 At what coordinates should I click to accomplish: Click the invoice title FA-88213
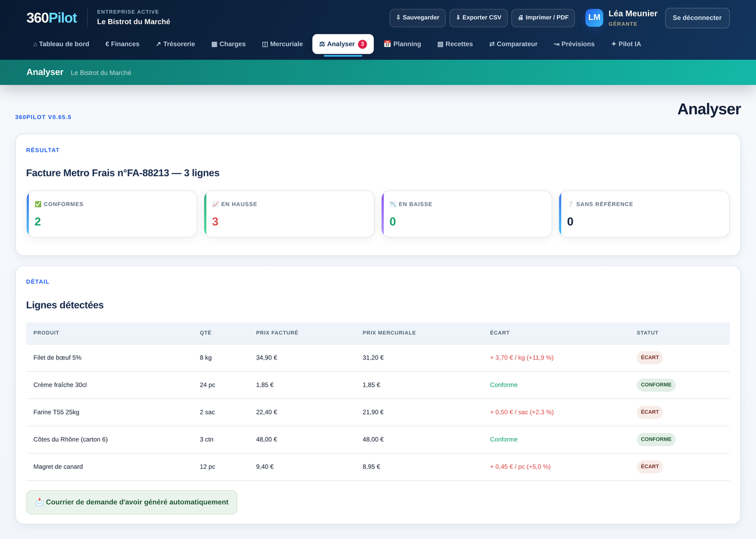(x=123, y=173)
